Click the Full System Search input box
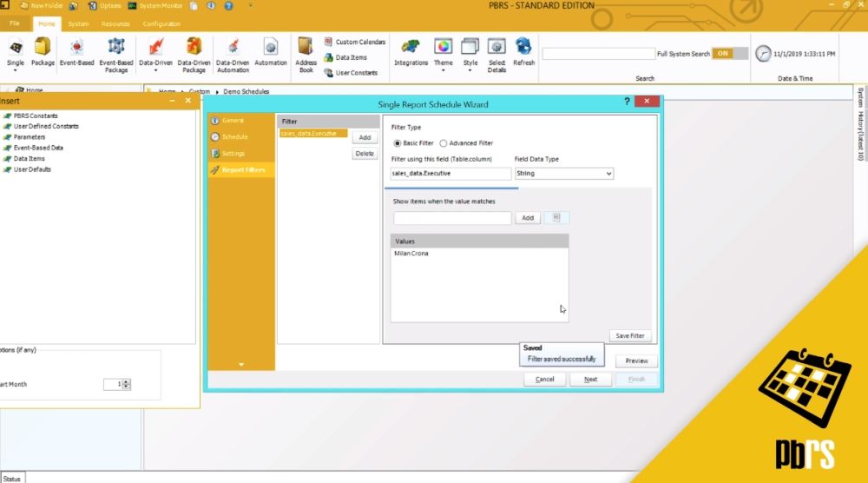The width and height of the screenshot is (868, 483). (598, 54)
